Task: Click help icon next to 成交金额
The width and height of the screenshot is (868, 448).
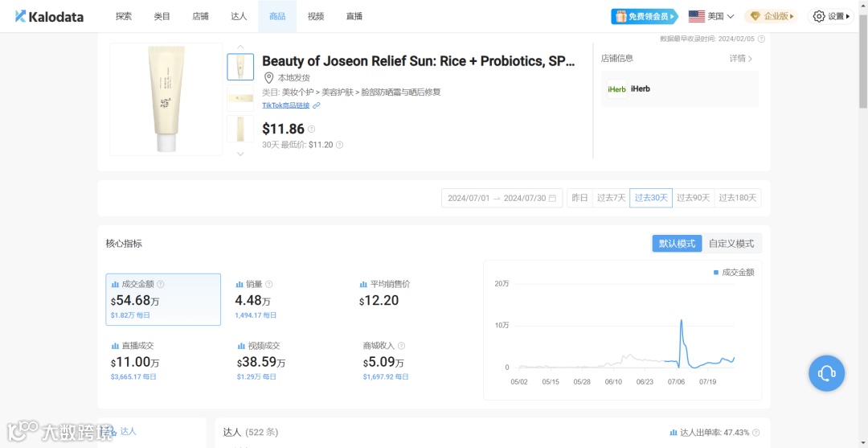Action: 161,284
